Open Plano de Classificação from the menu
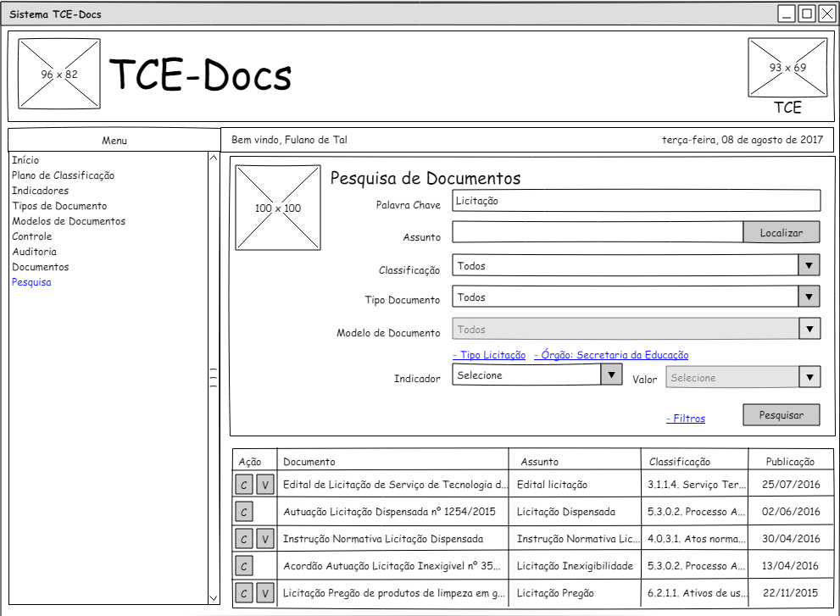 pyautogui.click(x=63, y=175)
